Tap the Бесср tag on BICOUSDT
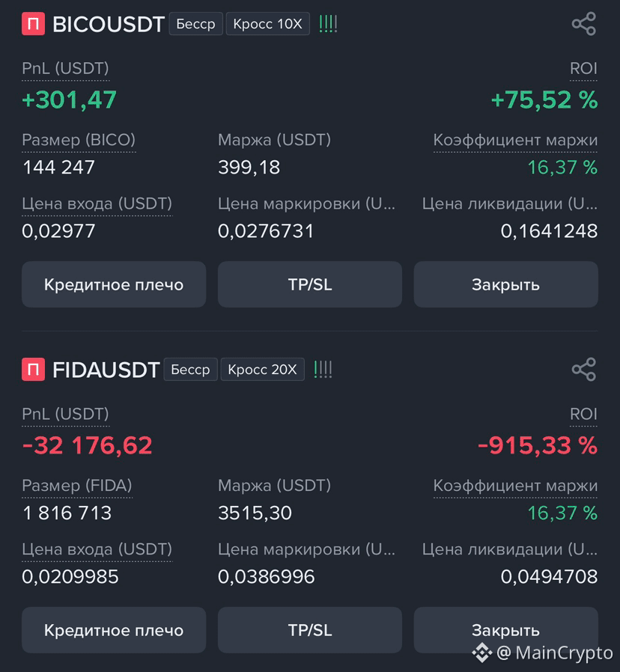 196,24
